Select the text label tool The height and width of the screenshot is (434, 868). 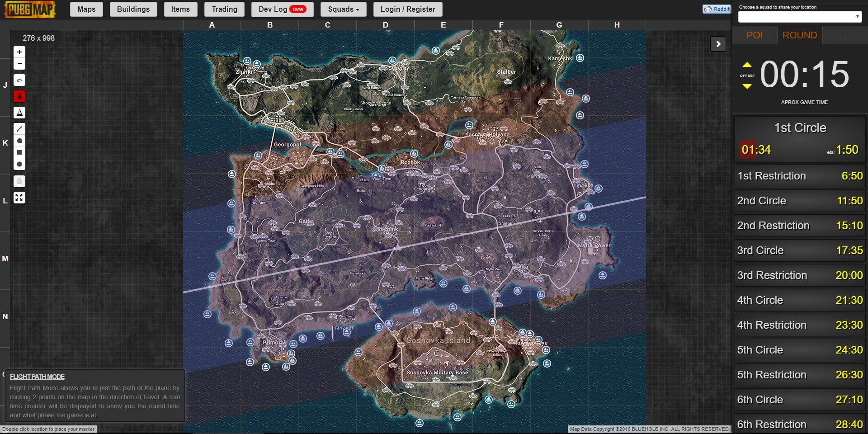click(19, 113)
